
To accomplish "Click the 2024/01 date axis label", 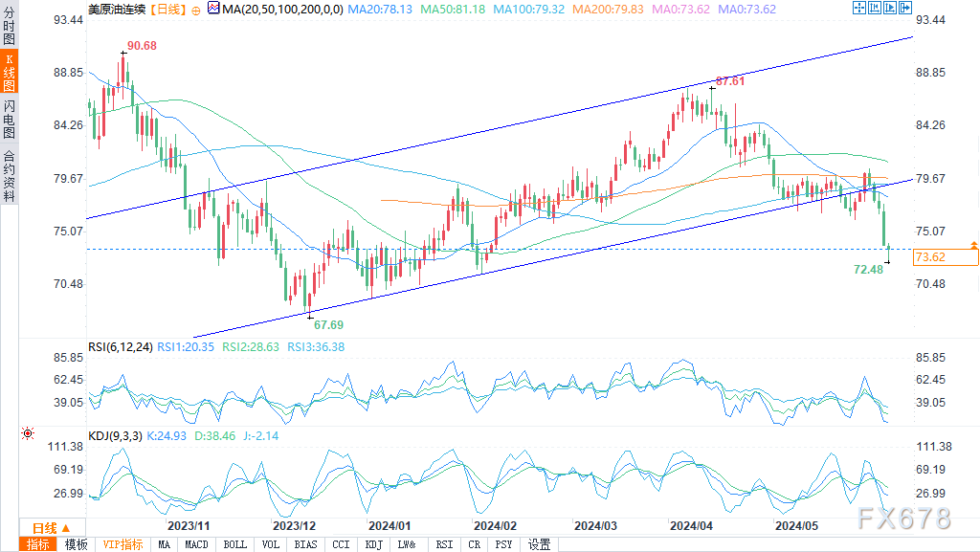I will (x=390, y=526).
